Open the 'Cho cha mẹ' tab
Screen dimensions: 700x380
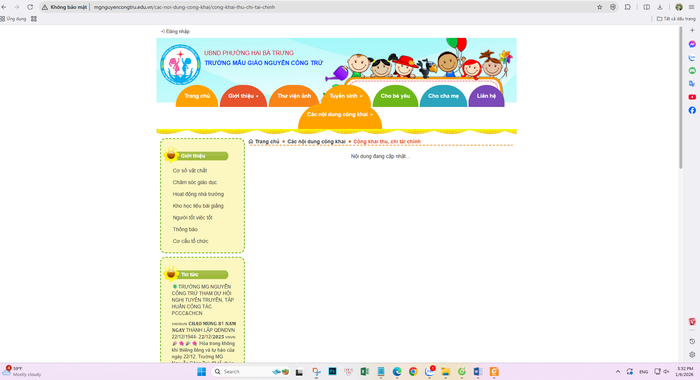pos(443,96)
